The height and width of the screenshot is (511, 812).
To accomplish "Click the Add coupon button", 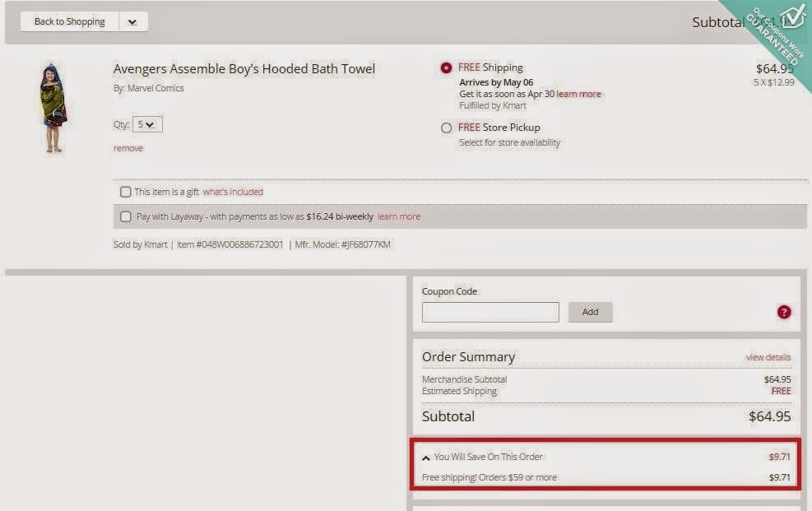I will [x=591, y=312].
